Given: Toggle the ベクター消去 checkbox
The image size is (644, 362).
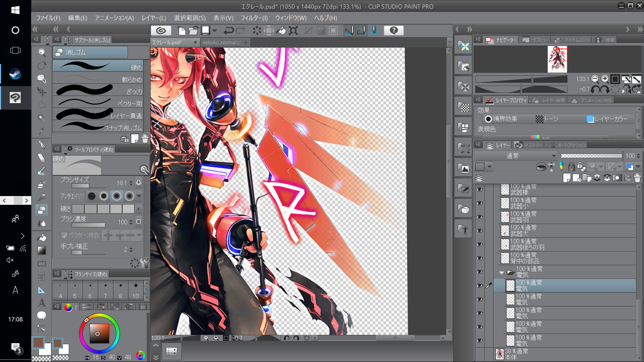Looking at the screenshot, I should pyautogui.click(x=64, y=235).
